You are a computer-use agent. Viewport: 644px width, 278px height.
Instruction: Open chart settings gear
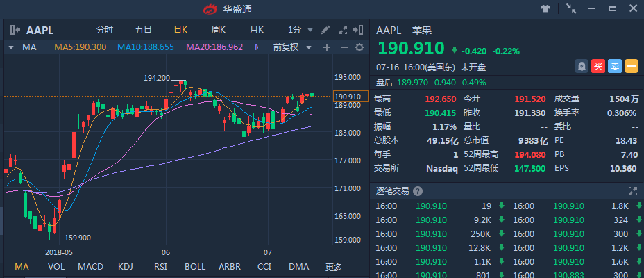coord(359,47)
